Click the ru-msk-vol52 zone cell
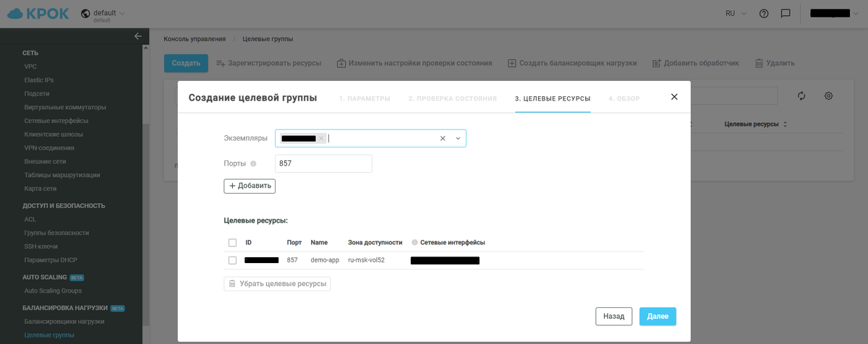The height and width of the screenshot is (344, 868). [366, 260]
